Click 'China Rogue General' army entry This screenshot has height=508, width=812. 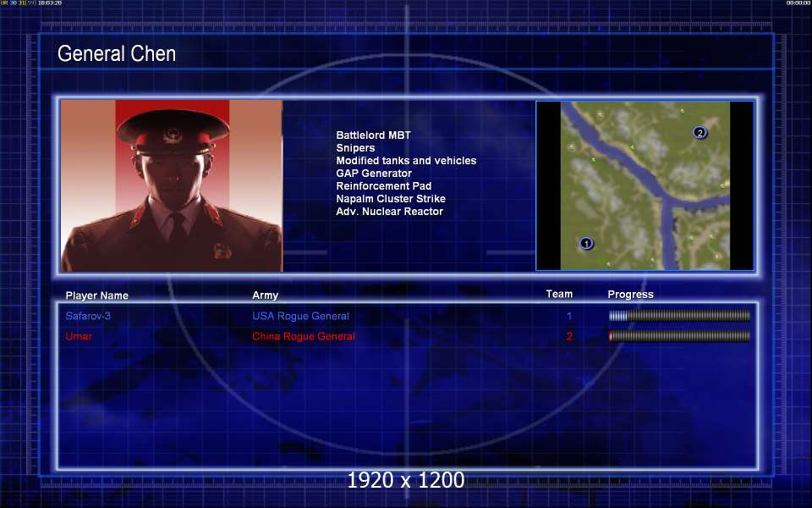coord(304,336)
